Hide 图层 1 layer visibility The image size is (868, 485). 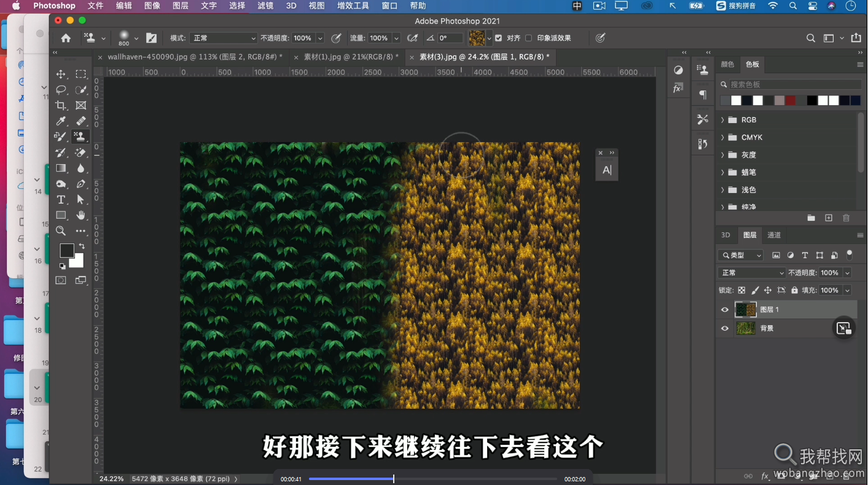coord(724,310)
